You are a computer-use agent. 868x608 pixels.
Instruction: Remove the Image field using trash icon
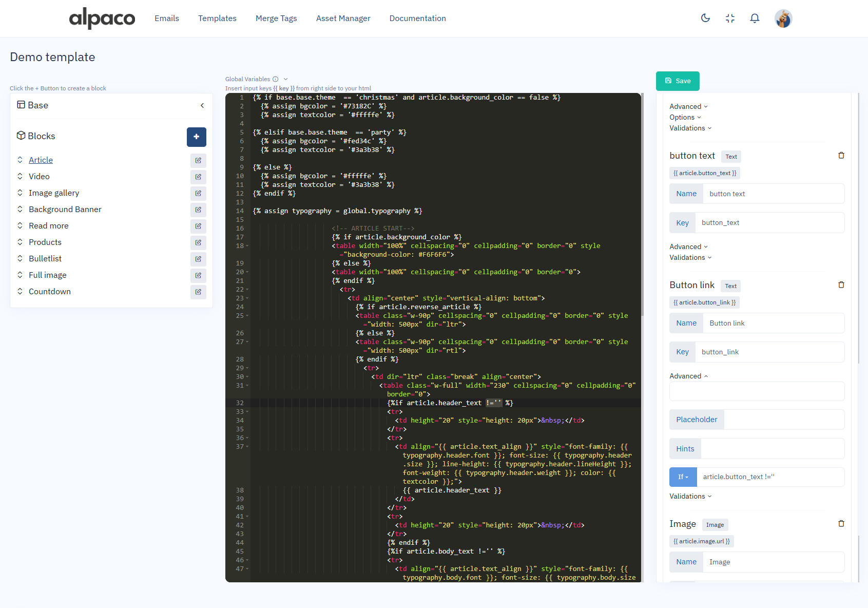tap(841, 524)
